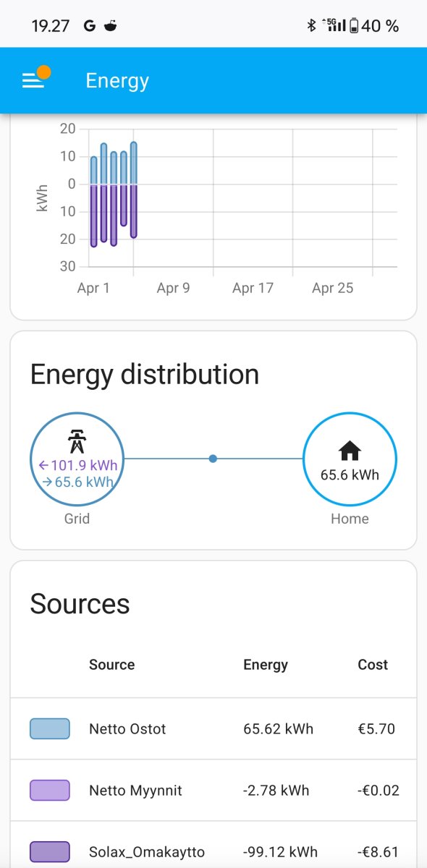This screenshot has width=427, height=868.
Task: Tap the 5G signal strength icon
Action: pyautogui.click(x=336, y=25)
